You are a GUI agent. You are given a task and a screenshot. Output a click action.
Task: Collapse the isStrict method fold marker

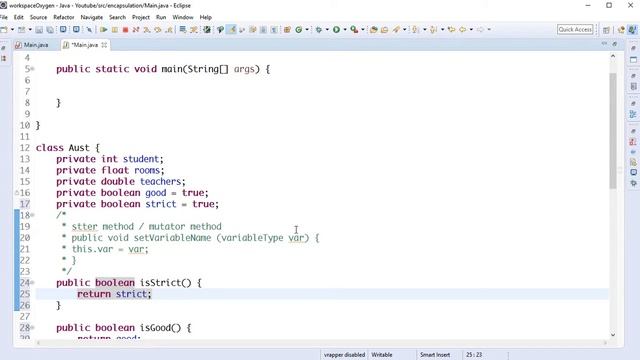33,282
